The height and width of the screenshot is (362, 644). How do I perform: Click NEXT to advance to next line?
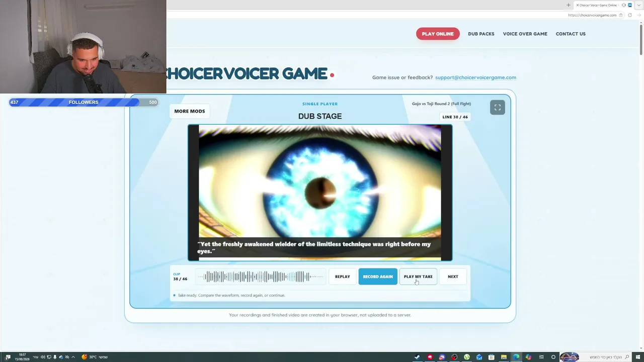[453, 277]
